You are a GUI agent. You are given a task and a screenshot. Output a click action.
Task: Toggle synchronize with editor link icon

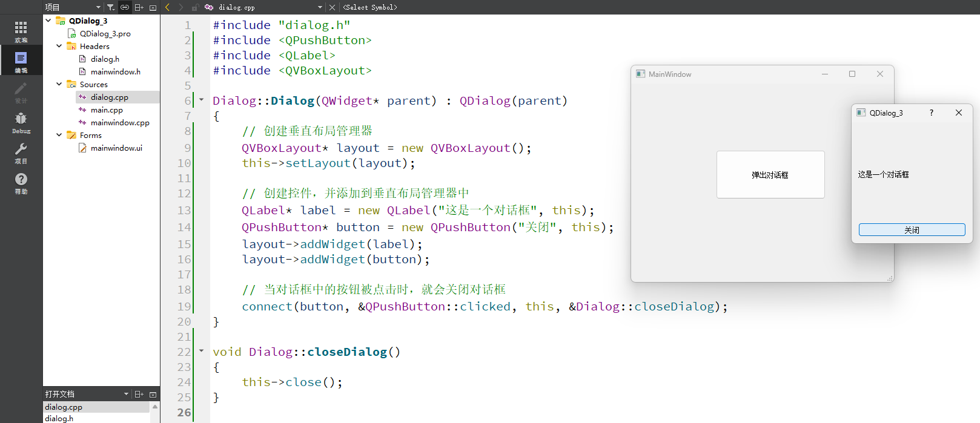tap(125, 7)
